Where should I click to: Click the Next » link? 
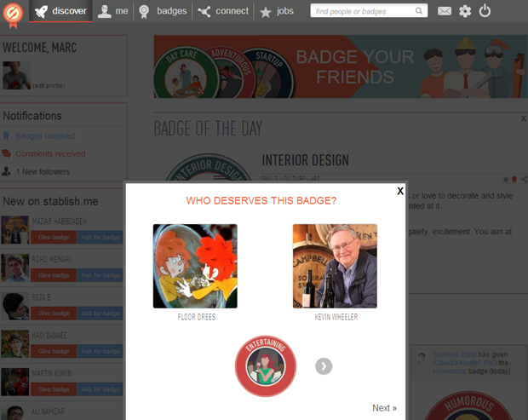pos(384,408)
